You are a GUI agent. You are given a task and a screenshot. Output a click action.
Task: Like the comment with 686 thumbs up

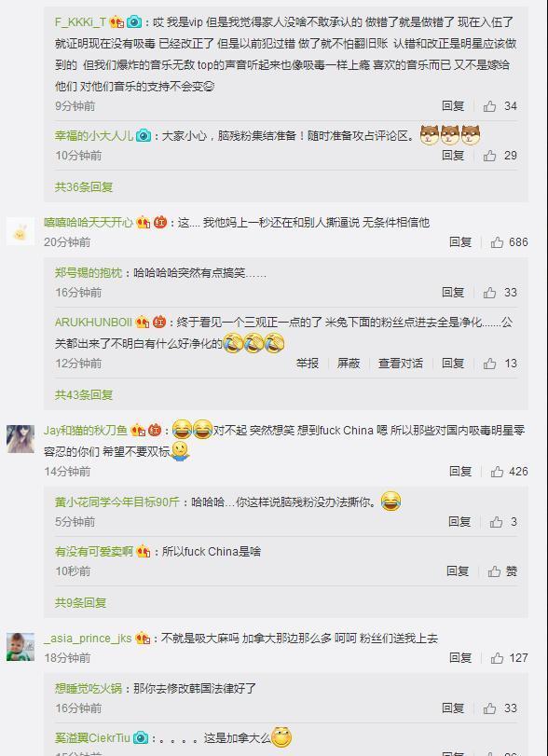point(509,242)
